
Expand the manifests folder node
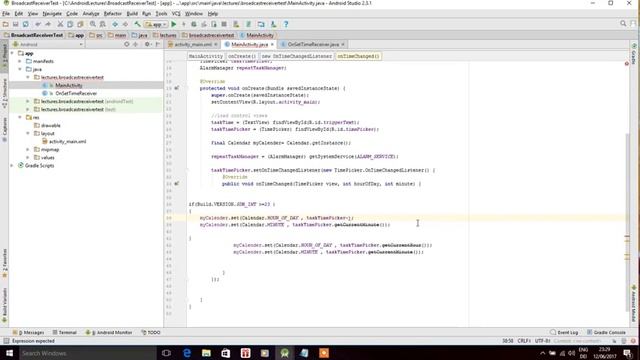point(20,61)
